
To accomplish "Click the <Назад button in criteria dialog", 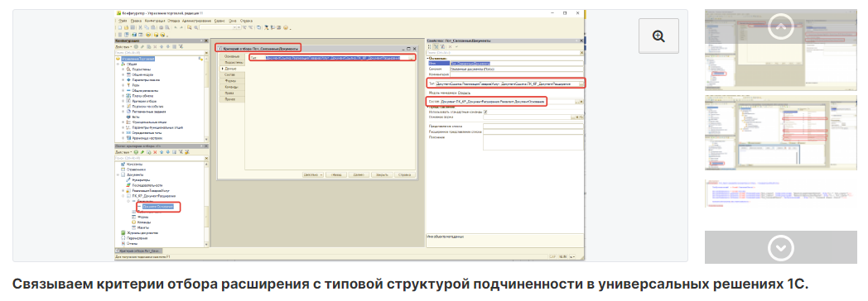I will (336, 174).
